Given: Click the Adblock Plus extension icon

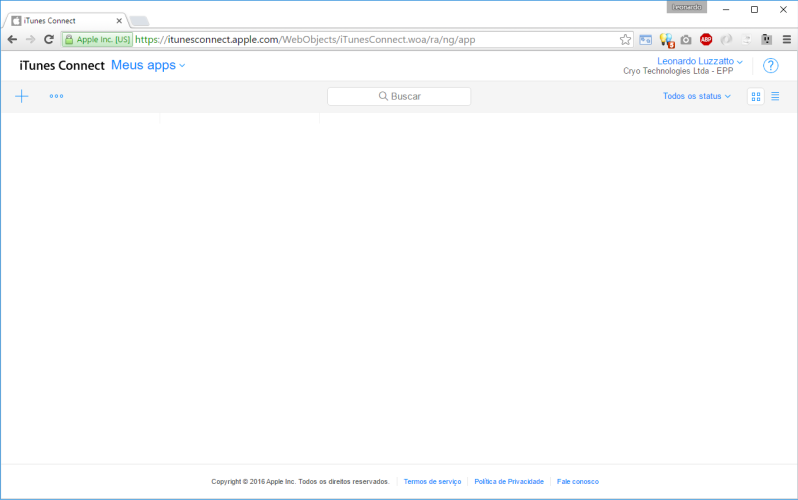Looking at the screenshot, I should coord(706,40).
